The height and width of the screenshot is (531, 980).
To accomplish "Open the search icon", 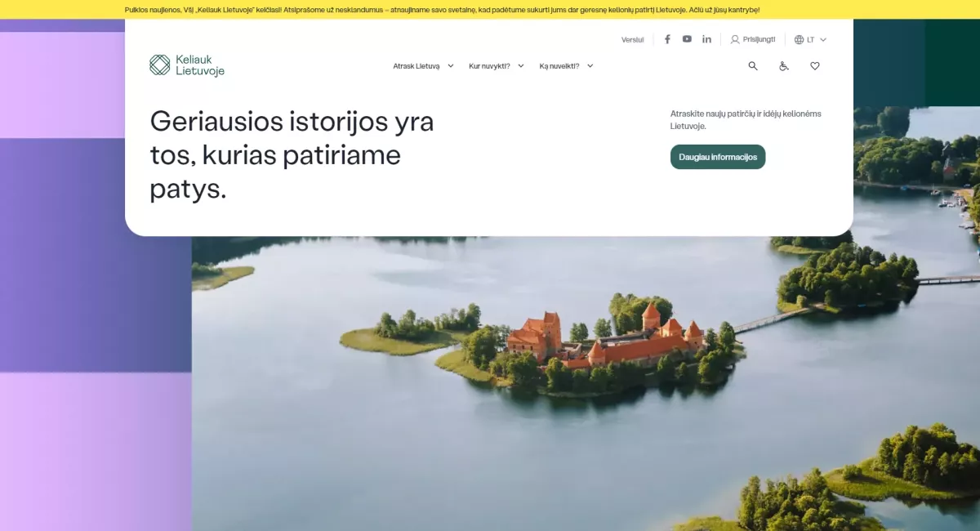I will (x=752, y=66).
